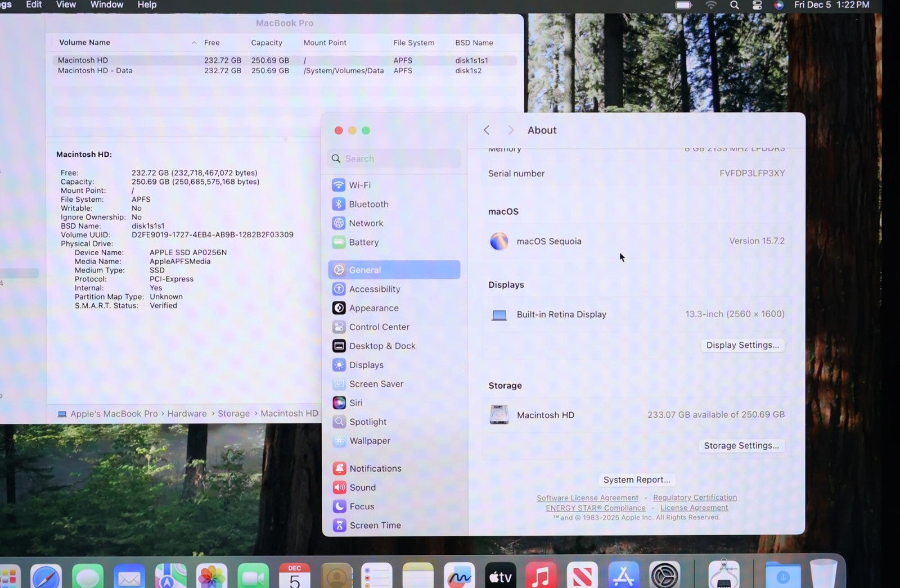The image size is (900, 588).
Task: Select Control Center in sidebar
Action: (x=379, y=327)
